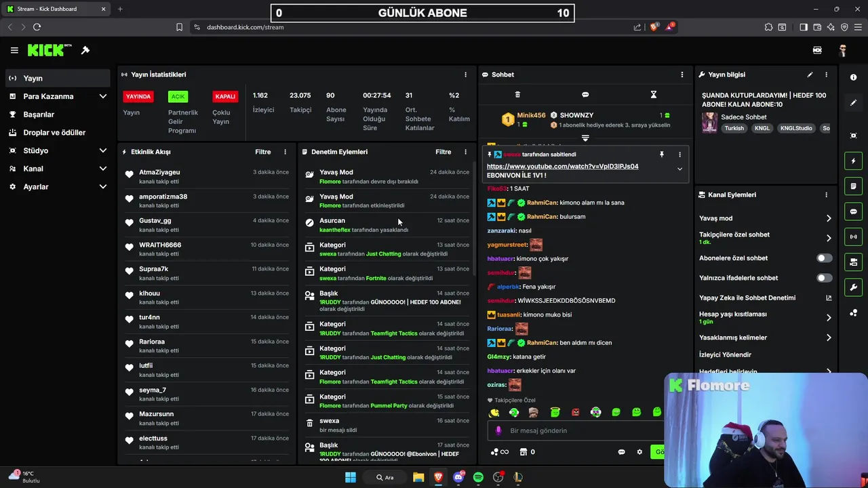Open Etkinlik Akışı three-dot menu
Viewport: 868px width, 488px height.
click(x=285, y=152)
